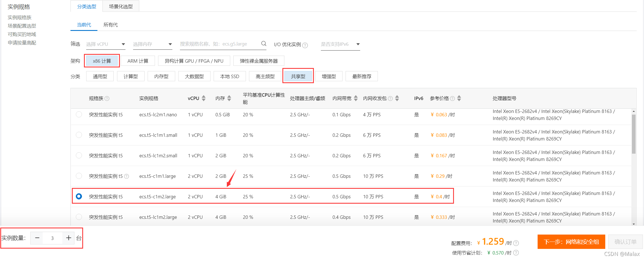Screen dimensions: 644x259
Task: Open help icon next to 参考价格
Action: point(452,98)
